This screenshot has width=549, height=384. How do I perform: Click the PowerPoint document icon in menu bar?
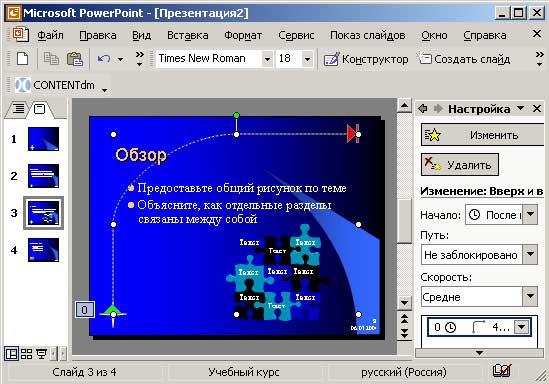coord(20,35)
